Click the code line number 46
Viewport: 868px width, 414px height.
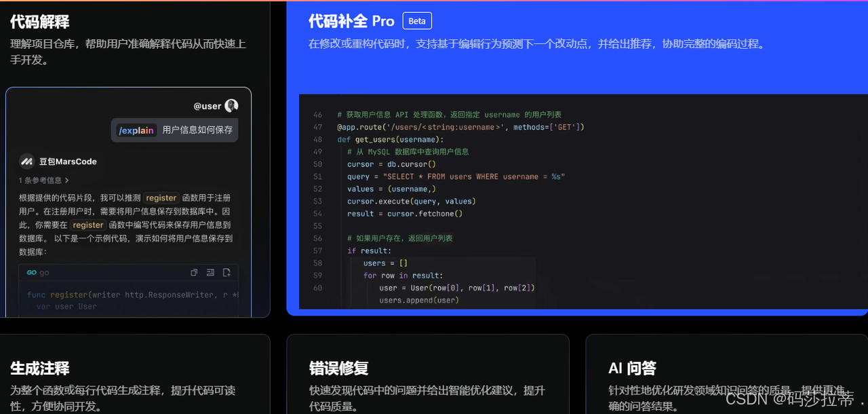coord(318,115)
